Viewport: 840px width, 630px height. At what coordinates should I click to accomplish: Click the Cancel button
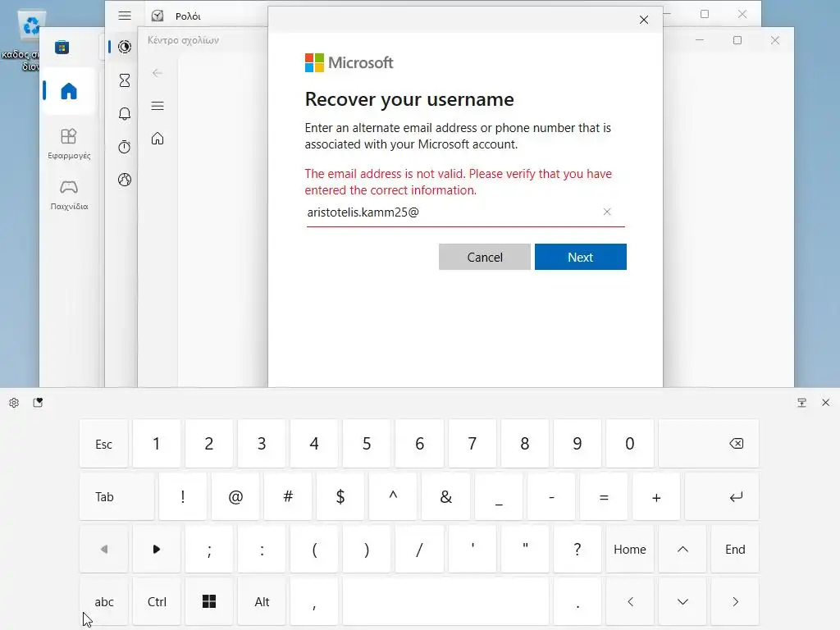(x=484, y=257)
